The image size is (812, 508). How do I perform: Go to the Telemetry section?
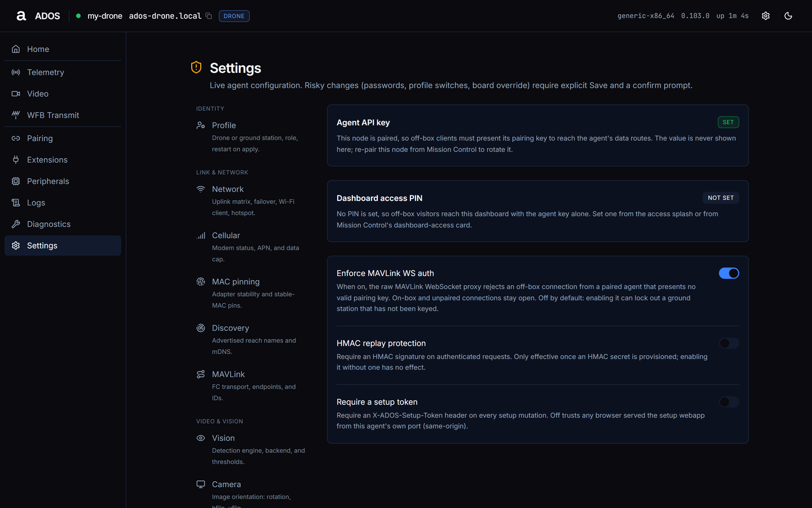click(63, 72)
